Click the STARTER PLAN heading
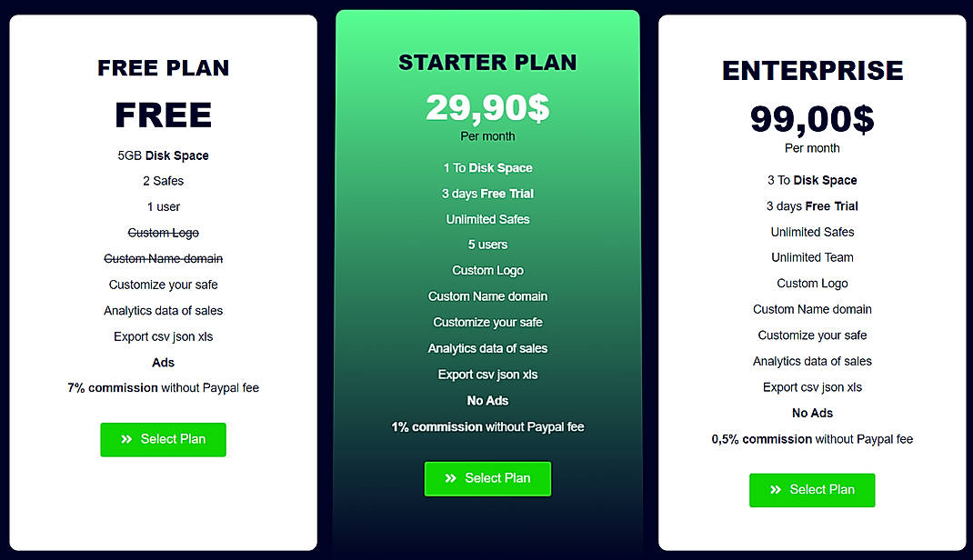The height and width of the screenshot is (560, 973). coord(487,62)
